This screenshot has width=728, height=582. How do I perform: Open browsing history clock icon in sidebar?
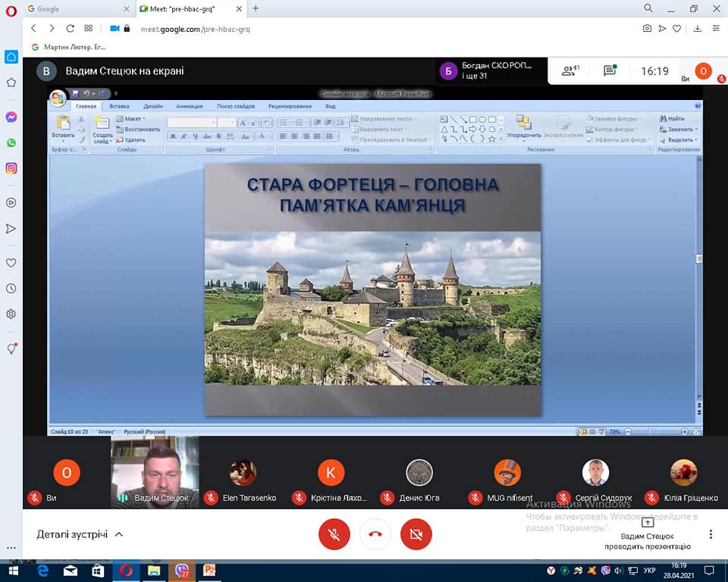(x=11, y=289)
